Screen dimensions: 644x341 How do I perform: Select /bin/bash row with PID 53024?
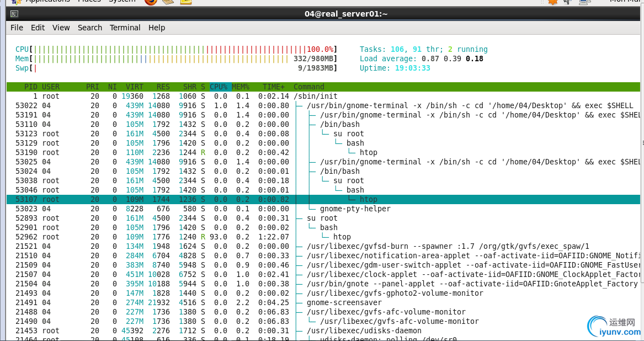click(x=323, y=171)
